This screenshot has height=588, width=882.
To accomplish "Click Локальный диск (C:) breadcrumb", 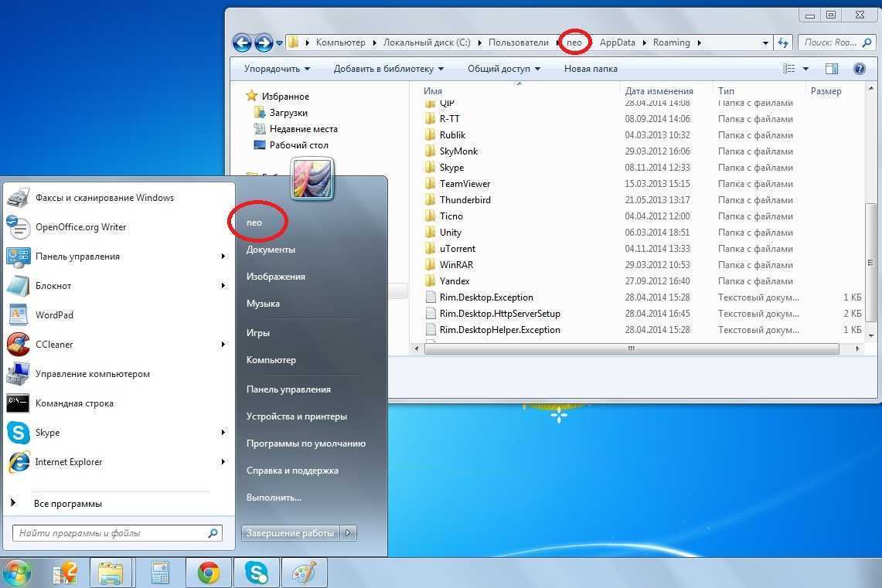I will pyautogui.click(x=427, y=42).
